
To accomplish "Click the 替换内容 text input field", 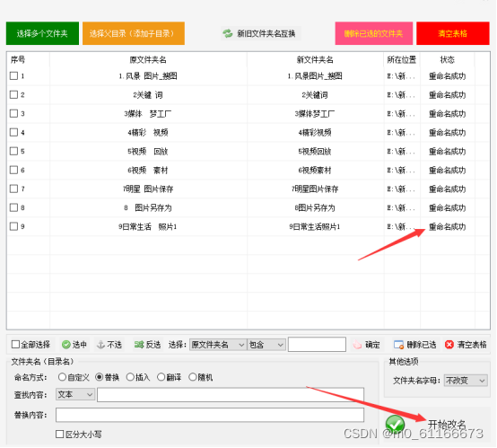I will pos(210,415).
